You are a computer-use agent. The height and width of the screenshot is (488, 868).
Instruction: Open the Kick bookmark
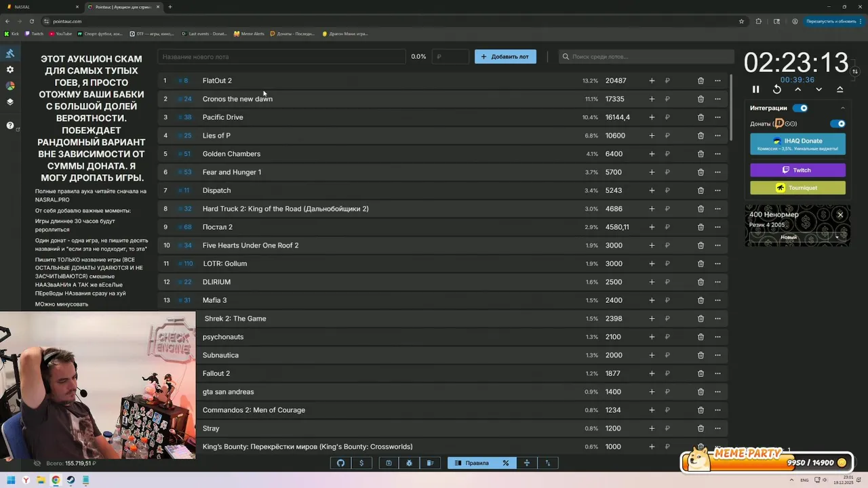click(12, 33)
